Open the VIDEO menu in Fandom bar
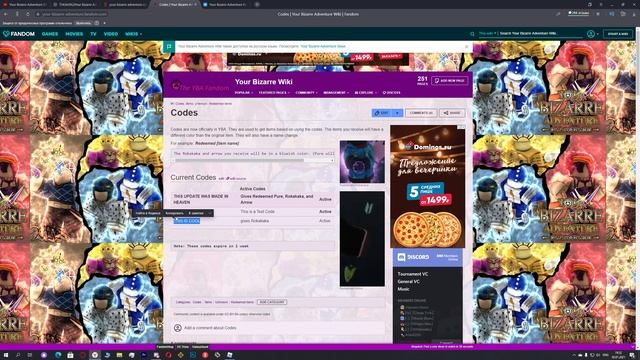The width and height of the screenshot is (640, 360). (111, 34)
